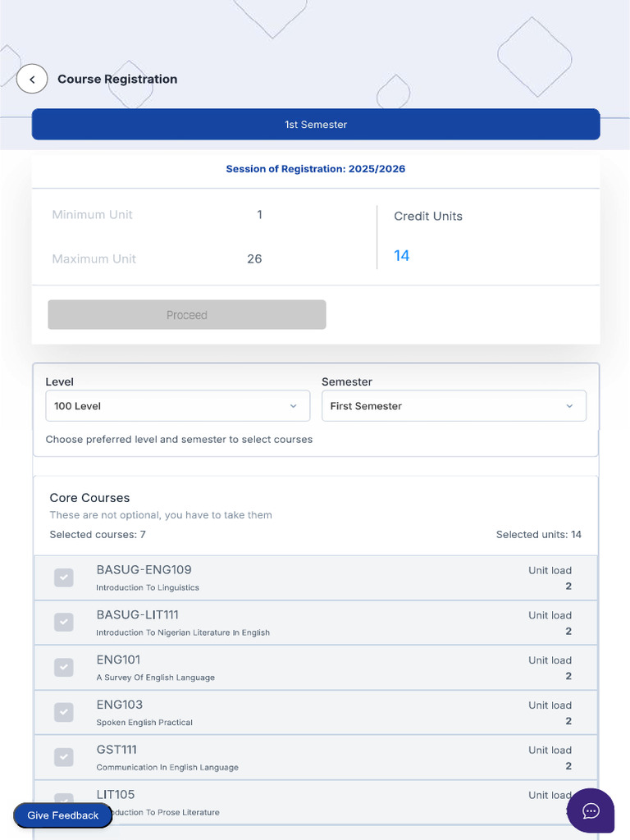Toggle the GST111 course checkbox
The width and height of the screenshot is (630, 840).
pos(64,757)
